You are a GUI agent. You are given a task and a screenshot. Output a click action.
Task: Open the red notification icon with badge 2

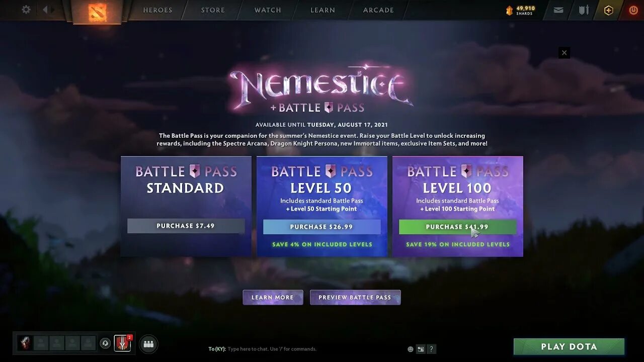pyautogui.click(x=122, y=343)
